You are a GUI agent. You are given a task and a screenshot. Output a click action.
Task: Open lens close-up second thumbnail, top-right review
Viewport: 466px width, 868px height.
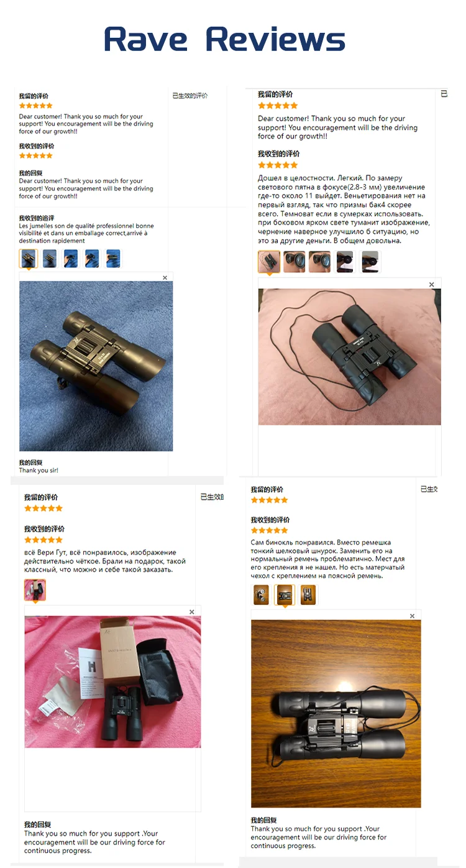tap(295, 262)
